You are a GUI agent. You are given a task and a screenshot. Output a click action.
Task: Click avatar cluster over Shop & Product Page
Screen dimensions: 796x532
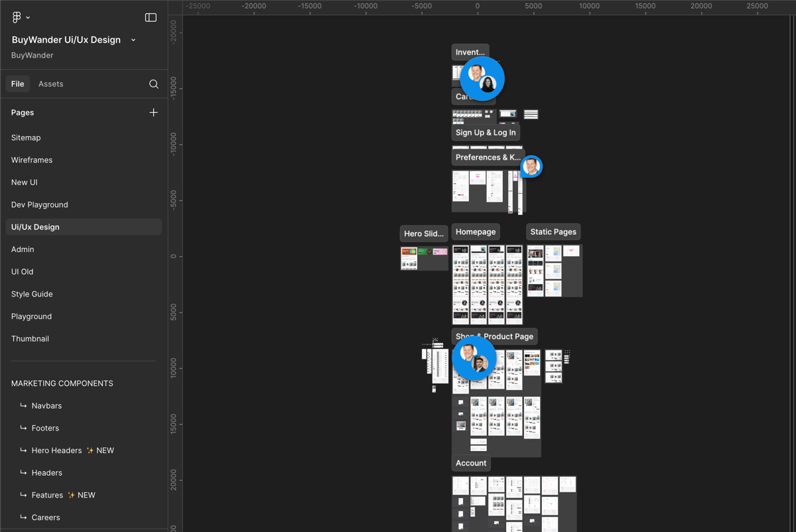[x=474, y=358]
